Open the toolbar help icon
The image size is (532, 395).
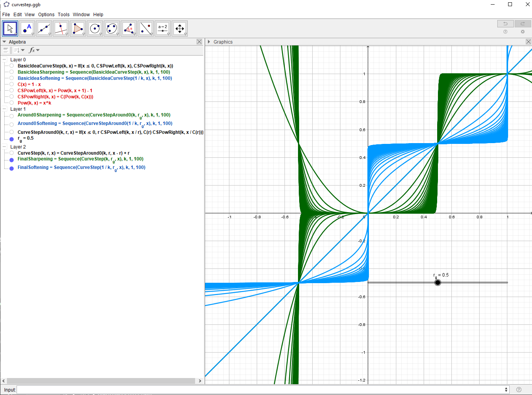(505, 32)
